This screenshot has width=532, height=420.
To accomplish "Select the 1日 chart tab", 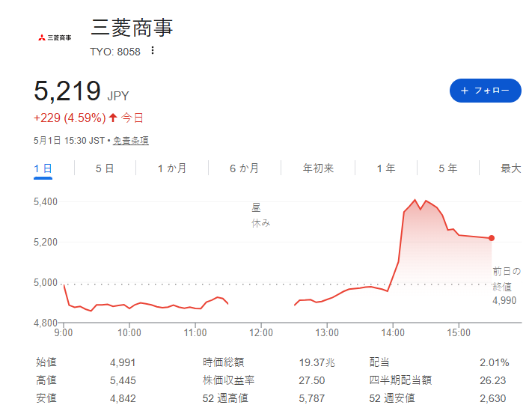I will click(x=43, y=168).
